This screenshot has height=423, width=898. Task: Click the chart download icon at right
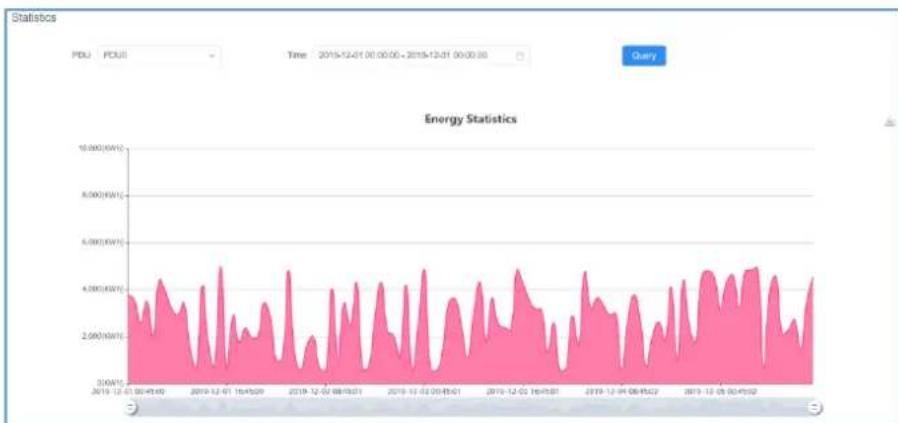pyautogui.click(x=889, y=121)
